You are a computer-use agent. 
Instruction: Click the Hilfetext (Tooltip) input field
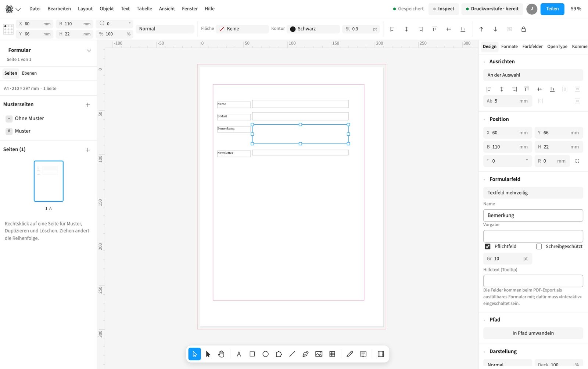(x=533, y=281)
